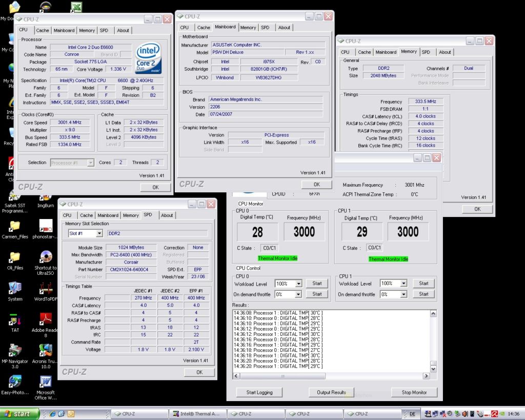Open Oli_Files folder on desktop
The height and width of the screenshot is (420, 525).
click(15, 261)
